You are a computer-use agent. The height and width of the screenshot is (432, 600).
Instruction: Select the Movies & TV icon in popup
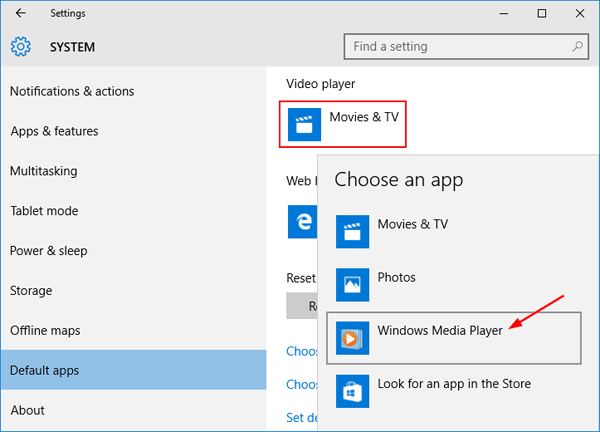tap(352, 232)
